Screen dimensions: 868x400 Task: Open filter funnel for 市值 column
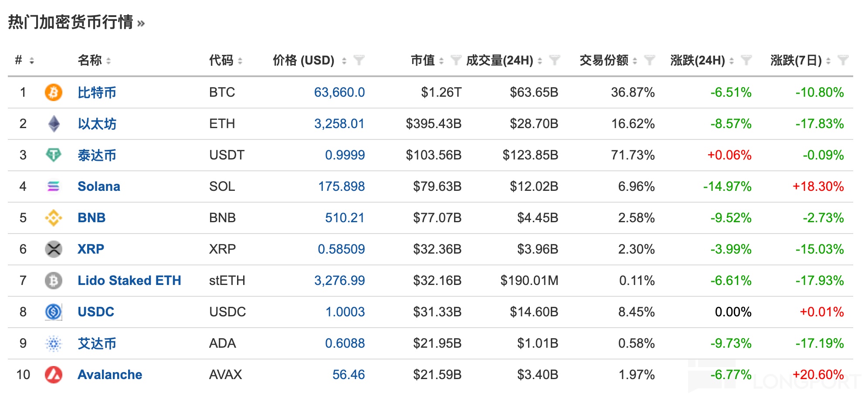(456, 60)
